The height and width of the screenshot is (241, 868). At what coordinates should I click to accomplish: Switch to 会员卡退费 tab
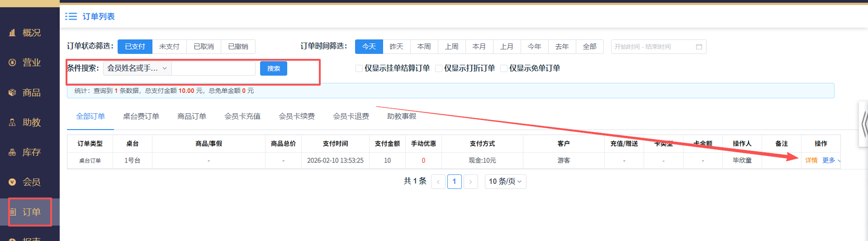point(351,116)
